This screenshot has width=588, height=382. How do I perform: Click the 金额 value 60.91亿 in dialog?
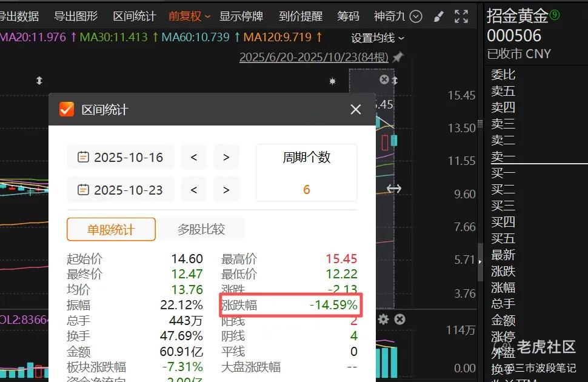181,351
